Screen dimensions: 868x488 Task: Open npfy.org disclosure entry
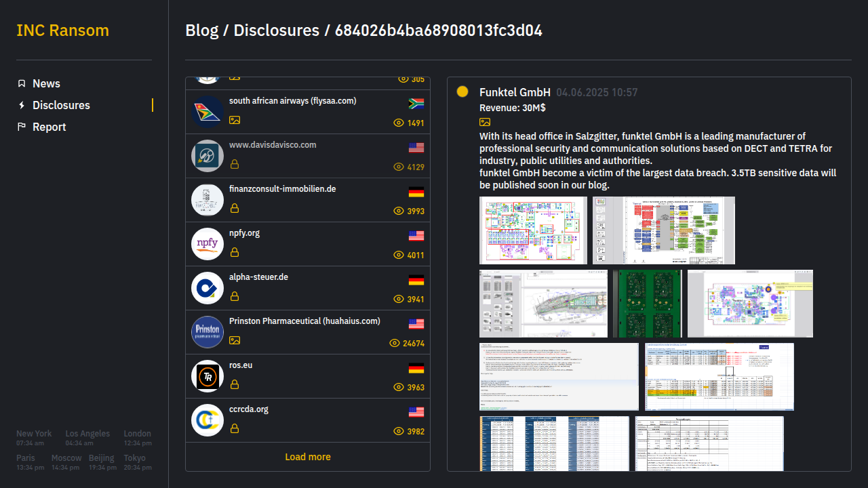coord(308,244)
